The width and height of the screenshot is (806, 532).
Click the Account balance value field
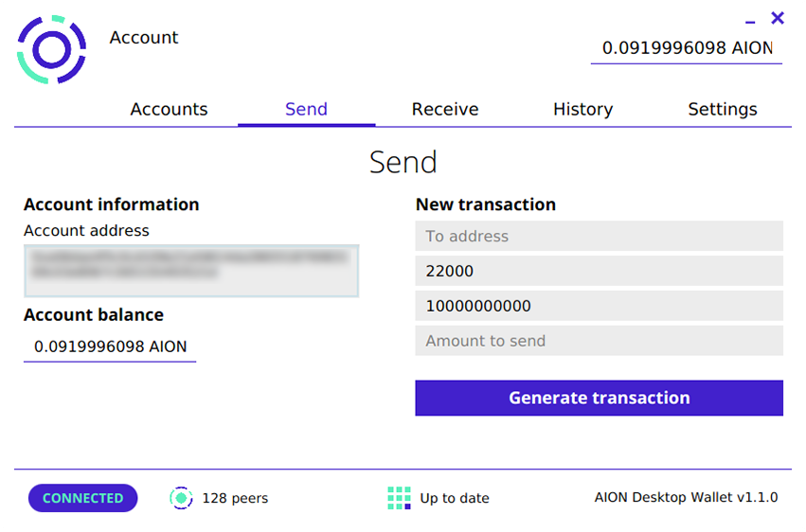[x=110, y=346]
